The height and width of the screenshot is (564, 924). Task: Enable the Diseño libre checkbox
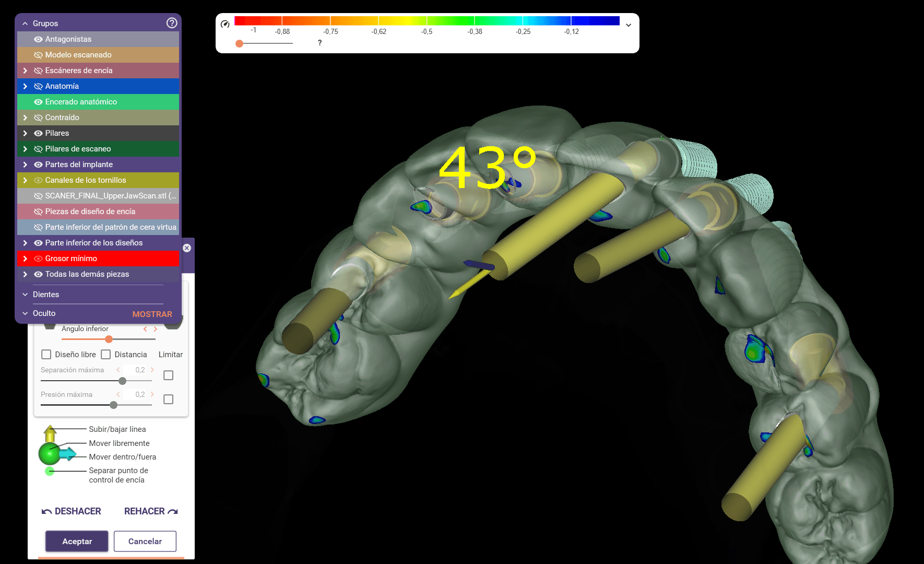point(46,355)
